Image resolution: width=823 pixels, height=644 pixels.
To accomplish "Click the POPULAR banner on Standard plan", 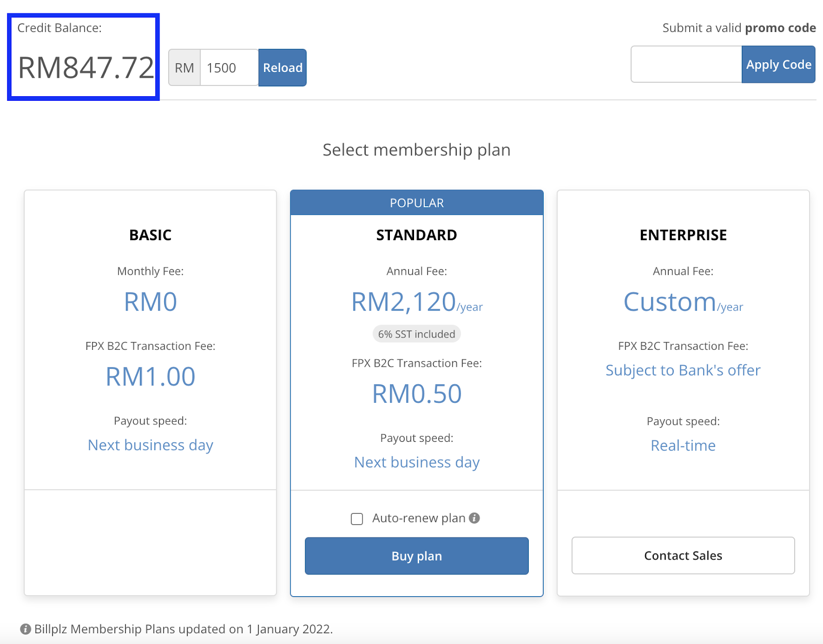I will point(417,203).
